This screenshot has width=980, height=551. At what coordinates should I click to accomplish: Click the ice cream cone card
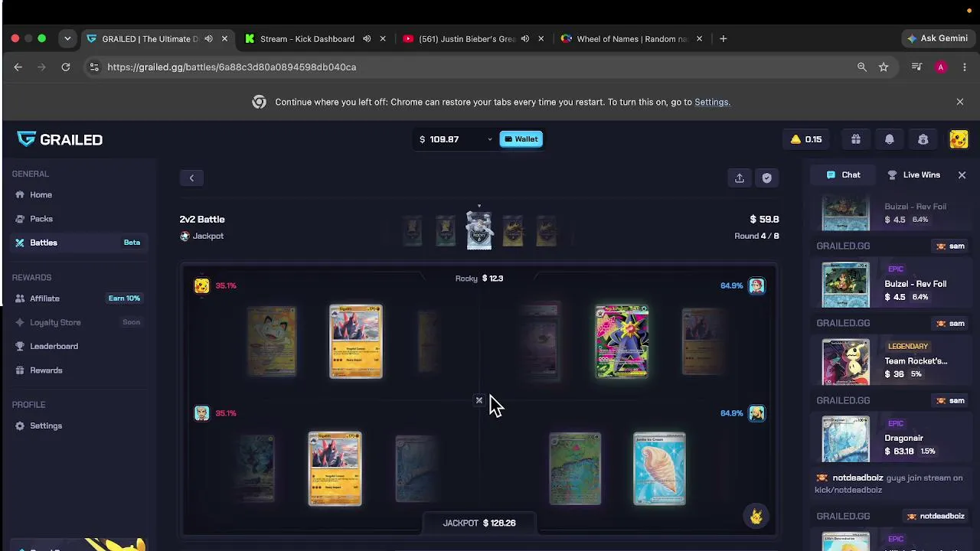(659, 469)
